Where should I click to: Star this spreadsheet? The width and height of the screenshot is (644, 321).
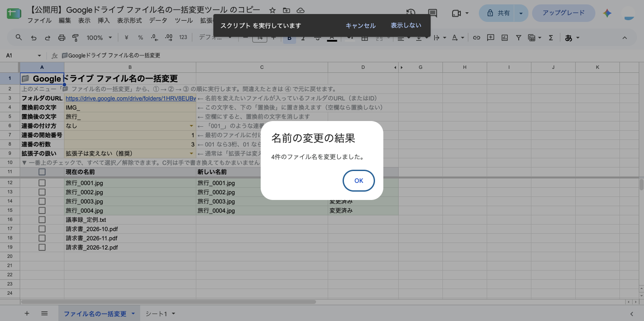coord(272,10)
